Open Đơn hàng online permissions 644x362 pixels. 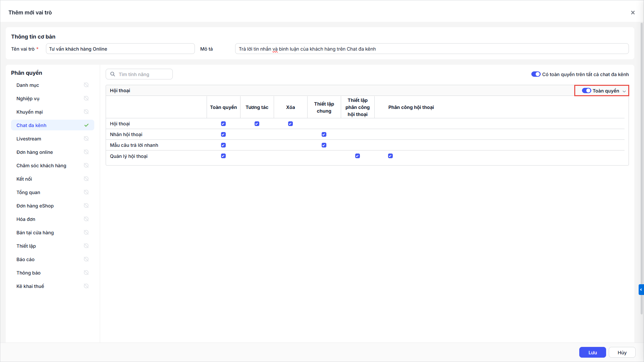click(53, 152)
